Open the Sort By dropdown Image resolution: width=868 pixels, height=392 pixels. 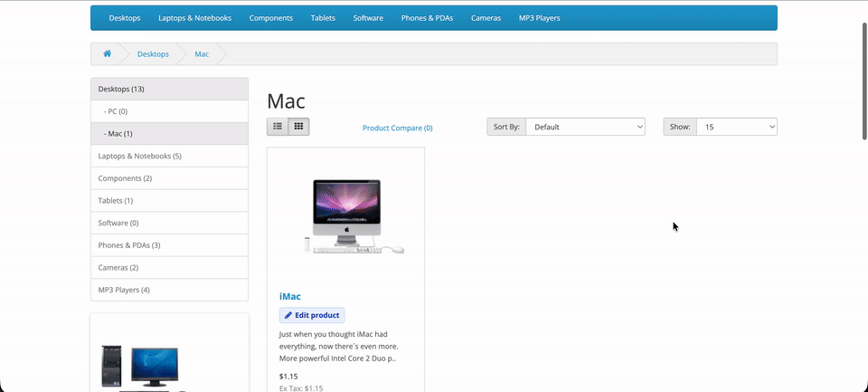pos(585,127)
